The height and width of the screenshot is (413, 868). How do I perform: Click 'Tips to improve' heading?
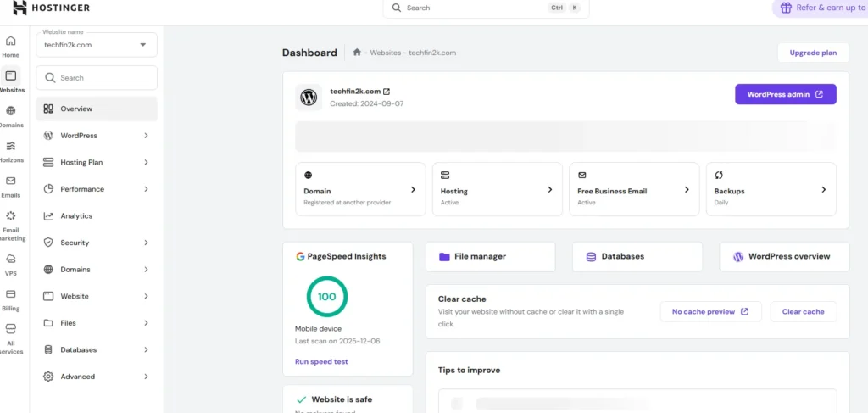click(469, 370)
